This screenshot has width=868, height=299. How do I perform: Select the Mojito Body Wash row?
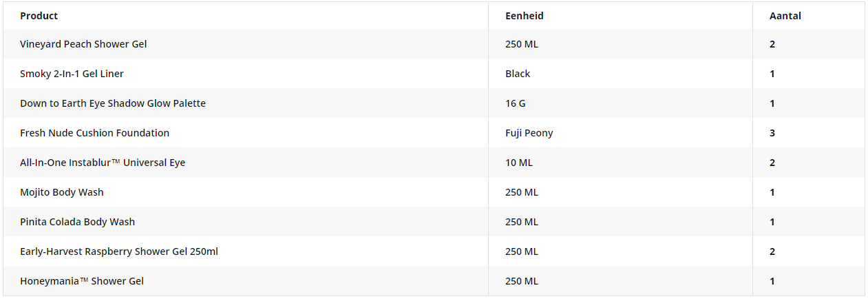434,192
